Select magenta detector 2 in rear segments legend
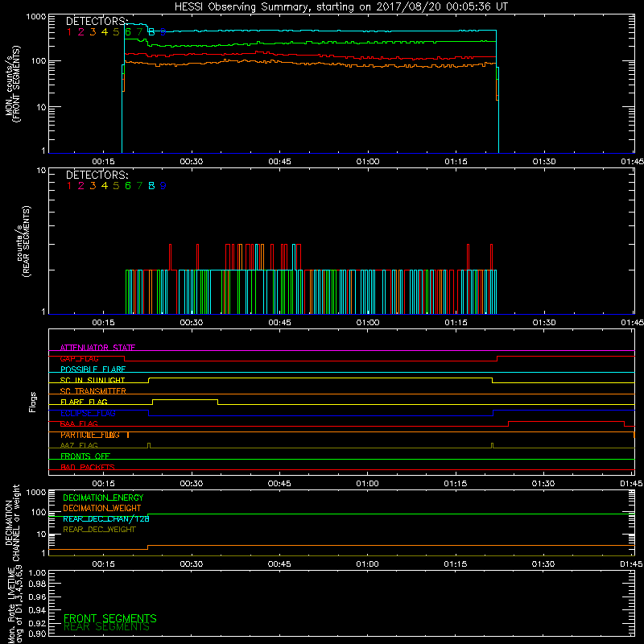 tap(81, 186)
